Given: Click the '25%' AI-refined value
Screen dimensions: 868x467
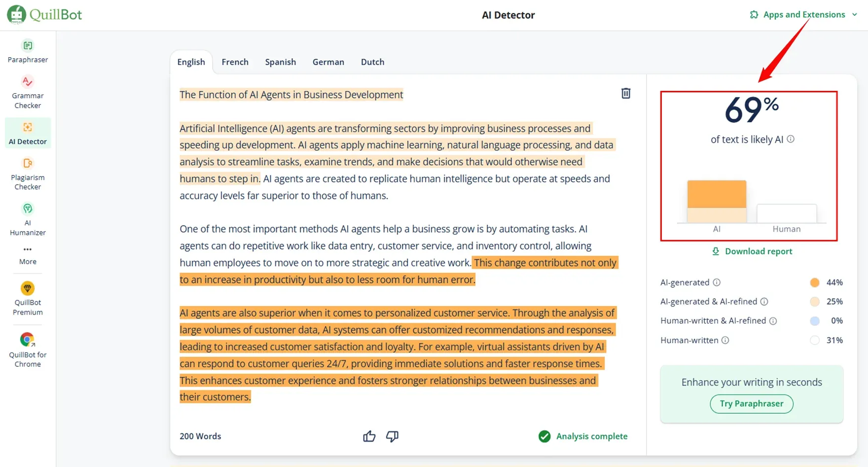Looking at the screenshot, I should pyautogui.click(x=834, y=302).
